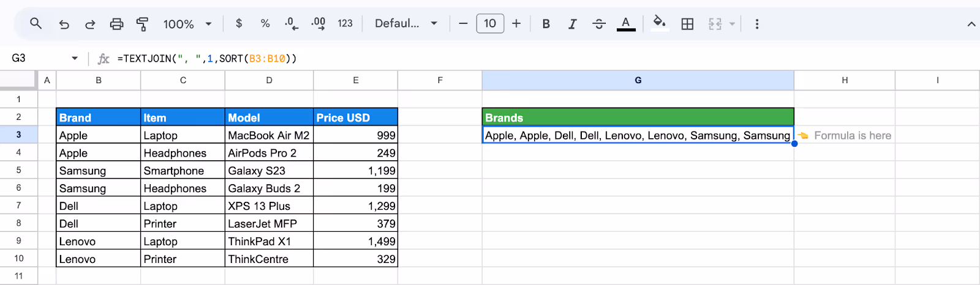Print the spreadsheet
The width and height of the screenshot is (980, 285).
(x=116, y=24)
